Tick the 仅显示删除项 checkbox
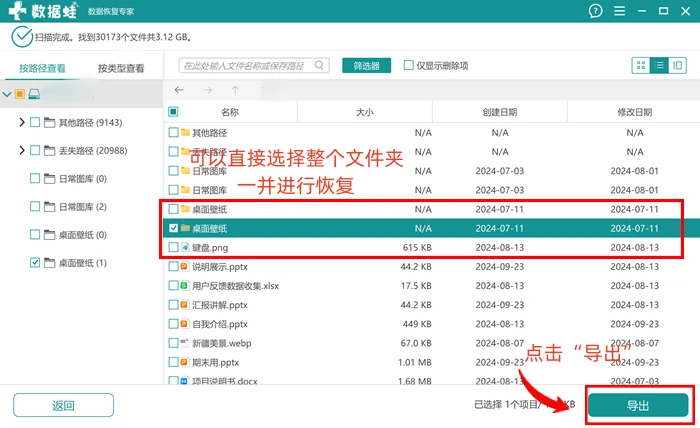The width and height of the screenshot is (700, 428). pos(408,65)
